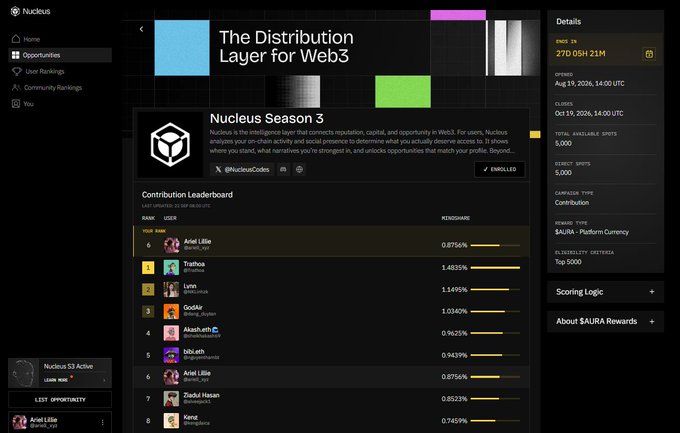Open Akash.eth's leaderboard entry
680x433 pixels.
[x=331, y=333]
